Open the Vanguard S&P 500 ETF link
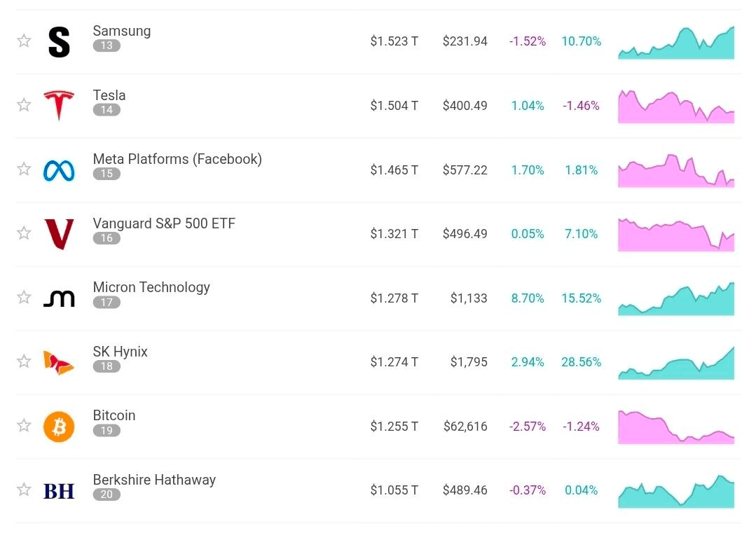The height and width of the screenshot is (533, 756). pyautogui.click(x=164, y=223)
